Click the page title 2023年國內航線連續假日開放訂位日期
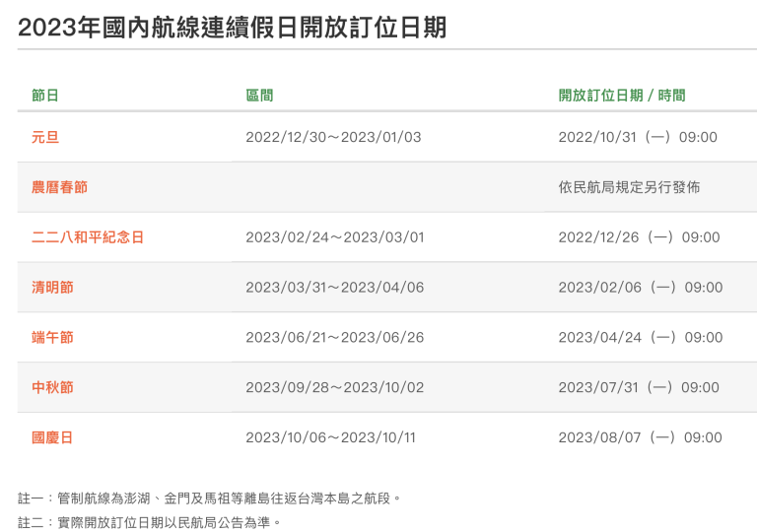 (232, 27)
